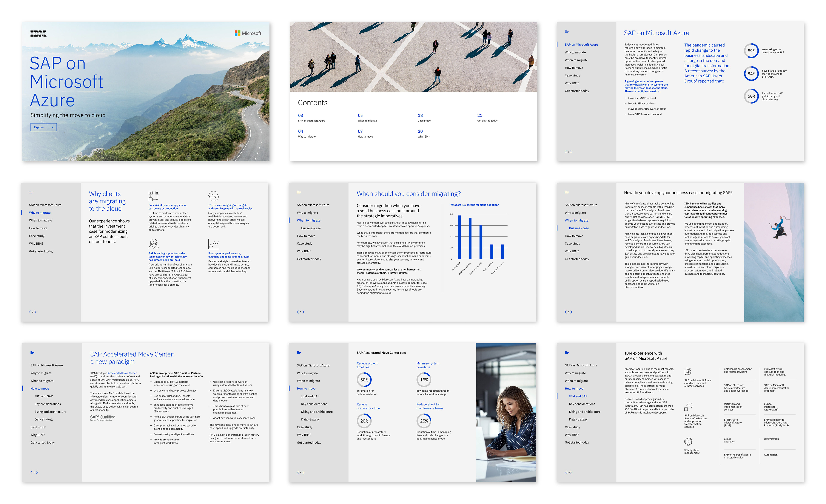Open contents entry 20 Why IBM?
The width and height of the screenshot is (826, 504).
point(424,134)
